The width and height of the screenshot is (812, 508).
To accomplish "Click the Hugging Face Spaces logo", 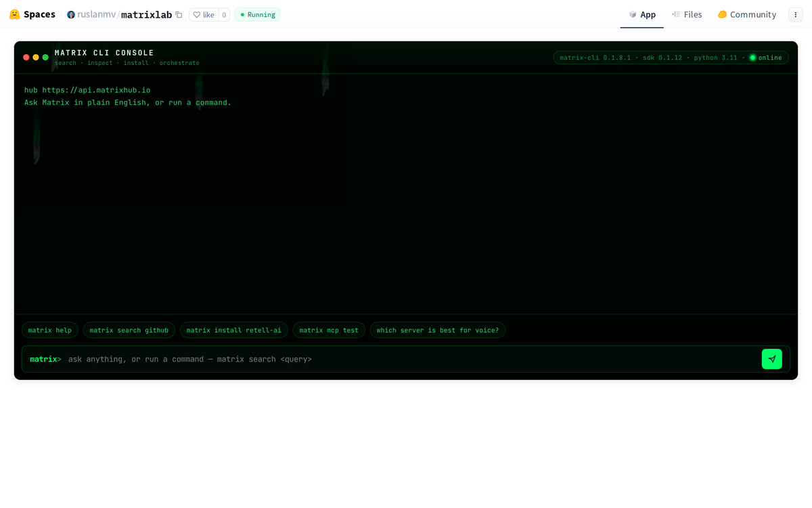I will point(32,14).
